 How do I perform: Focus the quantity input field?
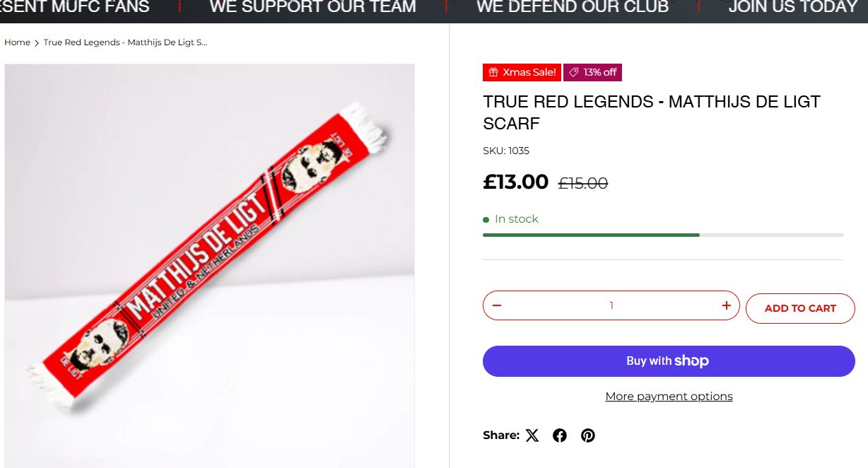coord(611,305)
